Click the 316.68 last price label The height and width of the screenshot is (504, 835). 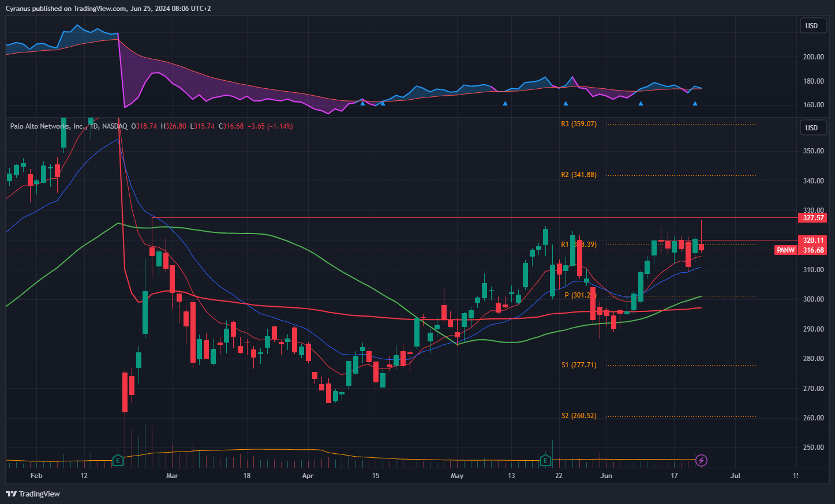(x=813, y=250)
